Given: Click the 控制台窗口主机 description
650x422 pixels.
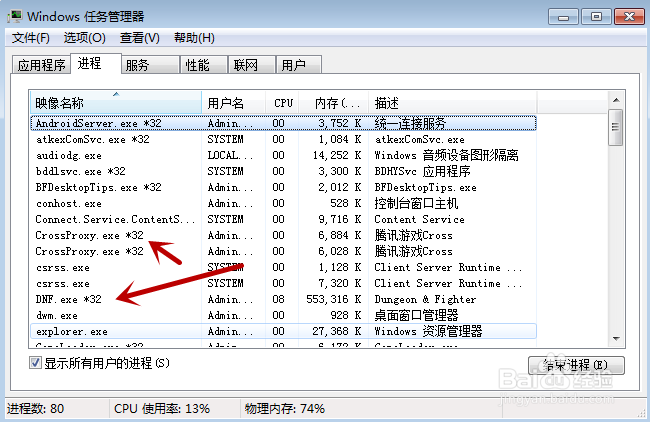Looking at the screenshot, I should coord(416,204).
